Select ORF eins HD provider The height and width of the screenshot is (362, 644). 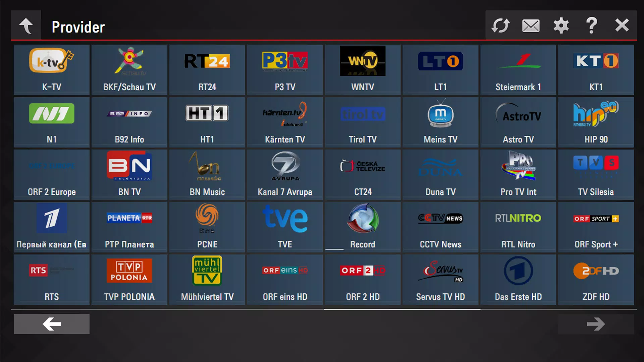(x=284, y=278)
